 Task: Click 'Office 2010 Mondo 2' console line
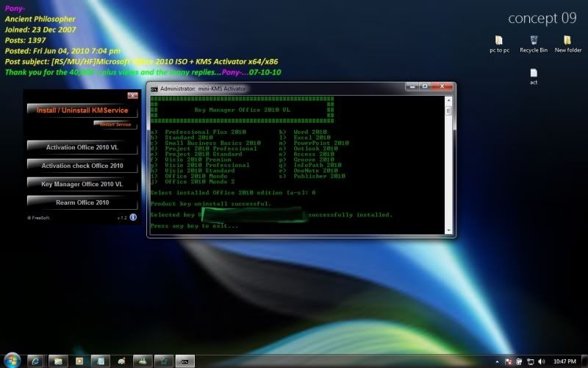coord(199,182)
